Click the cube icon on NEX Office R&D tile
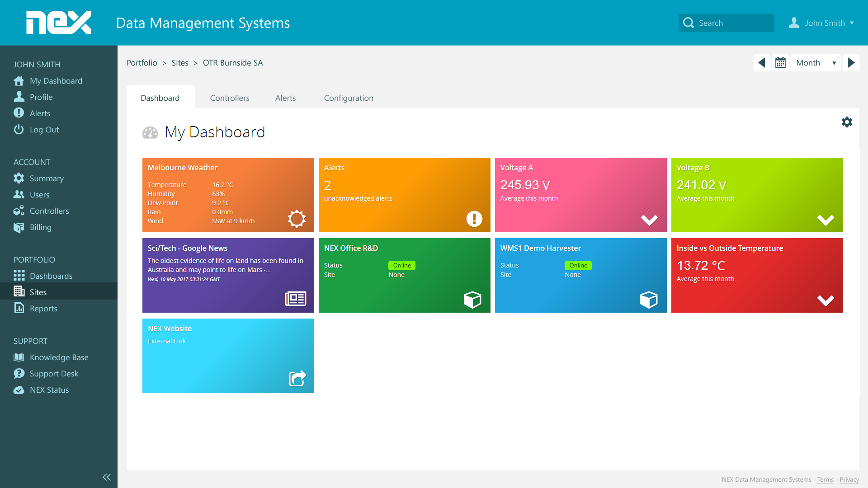Viewport: 868px width, 488px height. tap(472, 299)
